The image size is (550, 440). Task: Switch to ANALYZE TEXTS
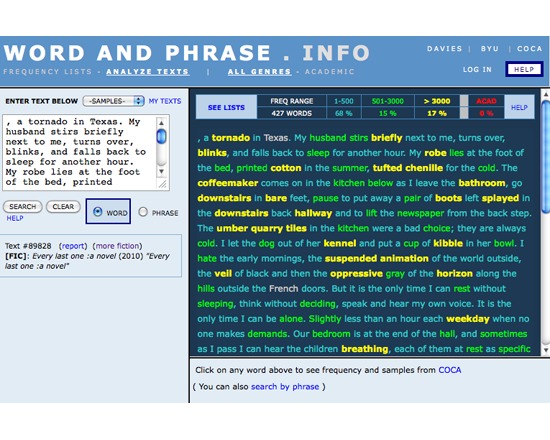pyautogui.click(x=147, y=72)
